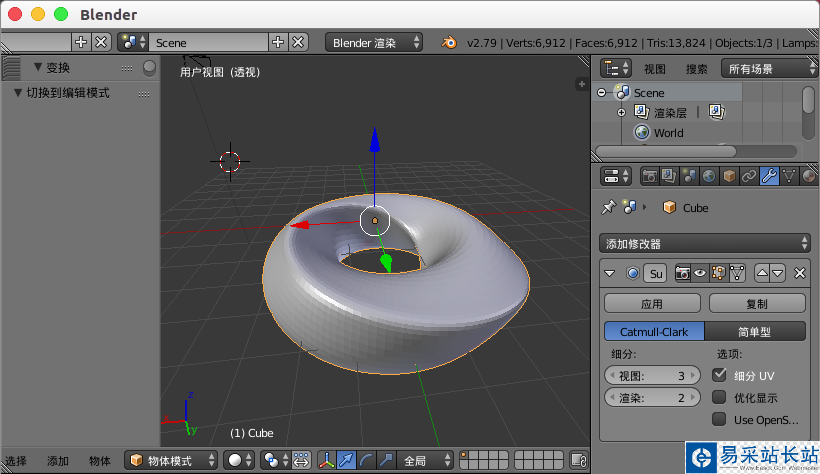Screen dimensions: 820x474
Task: Collapse the Subsurf modifier panel triangle
Action: (x=610, y=273)
